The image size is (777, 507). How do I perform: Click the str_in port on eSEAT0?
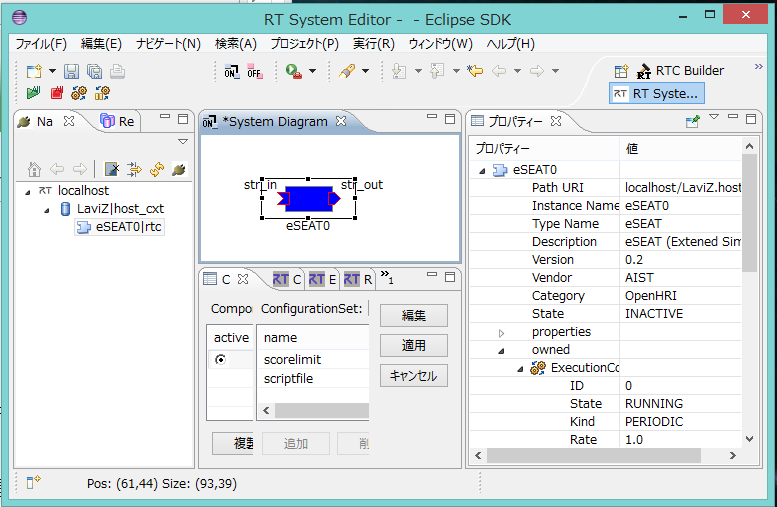tap(283, 199)
